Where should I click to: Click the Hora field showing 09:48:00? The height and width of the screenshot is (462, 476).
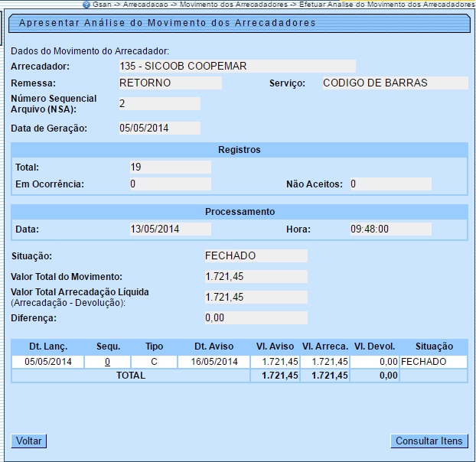click(390, 229)
